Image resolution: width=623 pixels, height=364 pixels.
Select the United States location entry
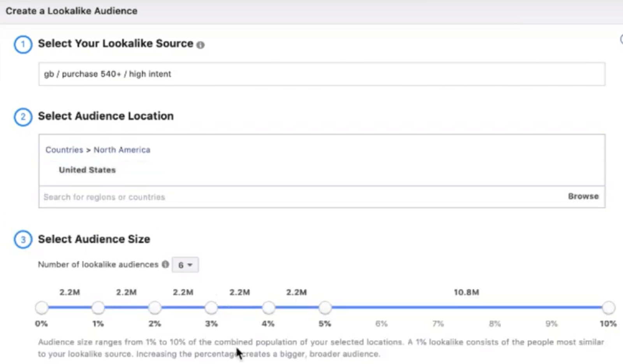point(87,170)
